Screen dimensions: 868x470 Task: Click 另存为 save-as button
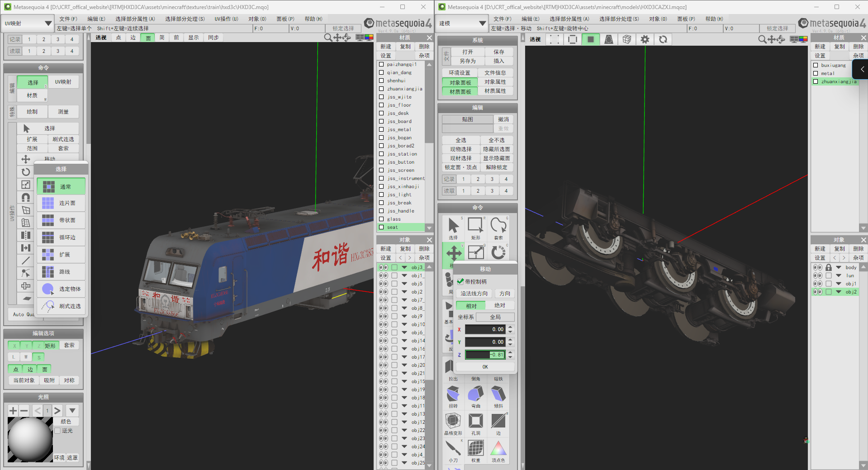[468, 61]
